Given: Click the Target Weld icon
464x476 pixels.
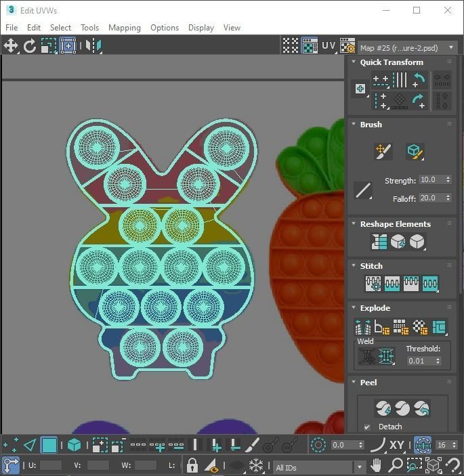Looking at the screenshot, I should click(367, 355).
